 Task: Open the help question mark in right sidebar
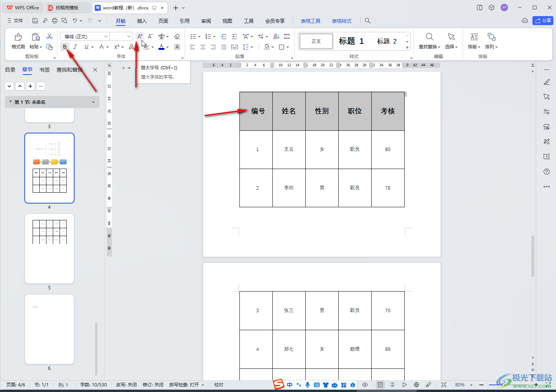pos(547,172)
